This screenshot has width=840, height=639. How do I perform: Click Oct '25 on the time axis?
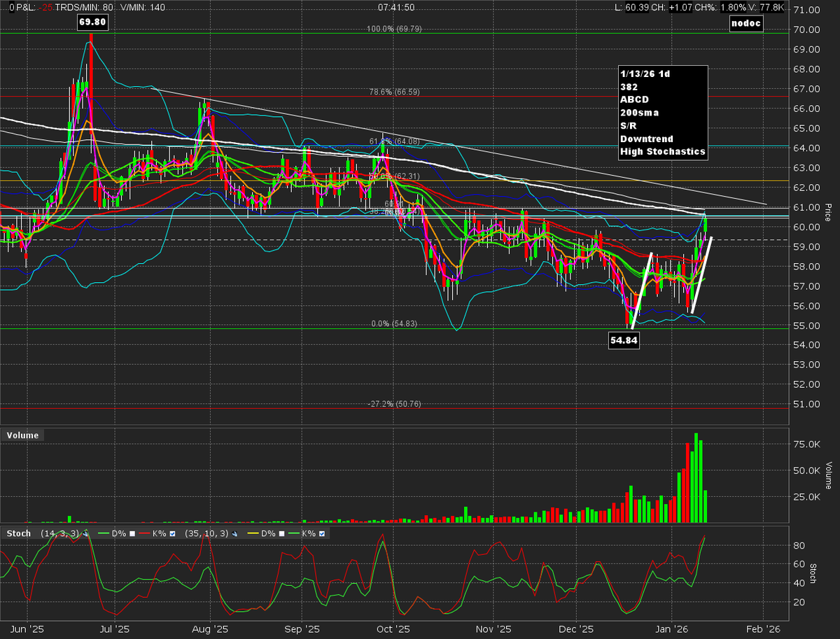[x=394, y=629]
